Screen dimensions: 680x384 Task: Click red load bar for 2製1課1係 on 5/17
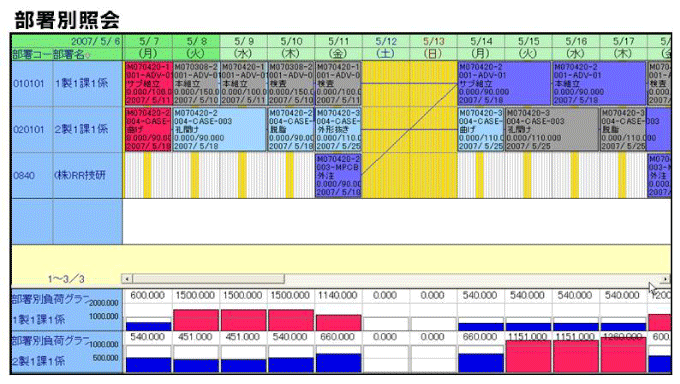tap(623, 354)
